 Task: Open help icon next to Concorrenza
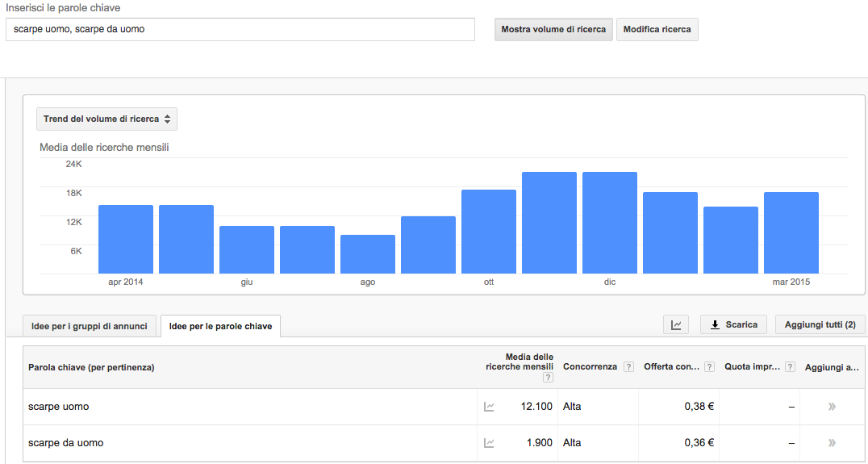tap(628, 366)
